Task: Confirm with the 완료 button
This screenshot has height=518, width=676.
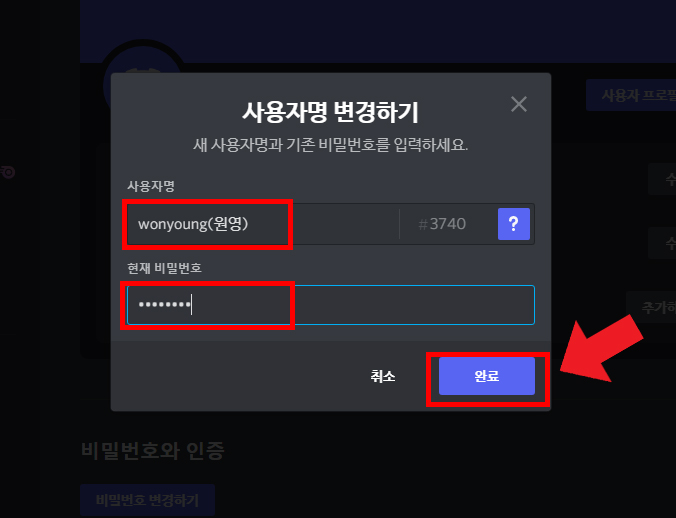Action: [487, 376]
